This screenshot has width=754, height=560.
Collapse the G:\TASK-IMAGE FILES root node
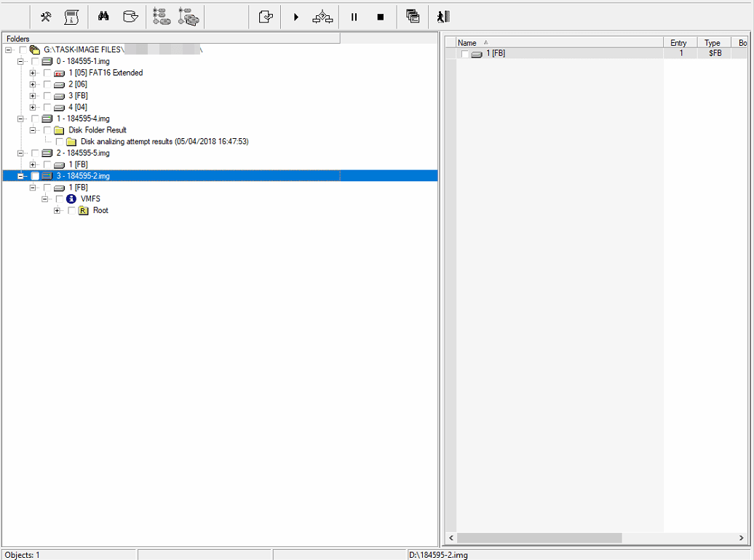pyautogui.click(x=8, y=50)
